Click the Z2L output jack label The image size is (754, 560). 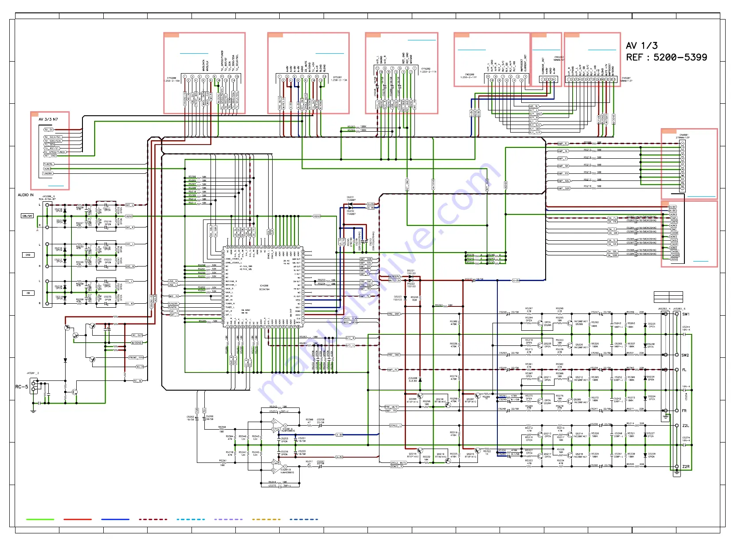685,426
